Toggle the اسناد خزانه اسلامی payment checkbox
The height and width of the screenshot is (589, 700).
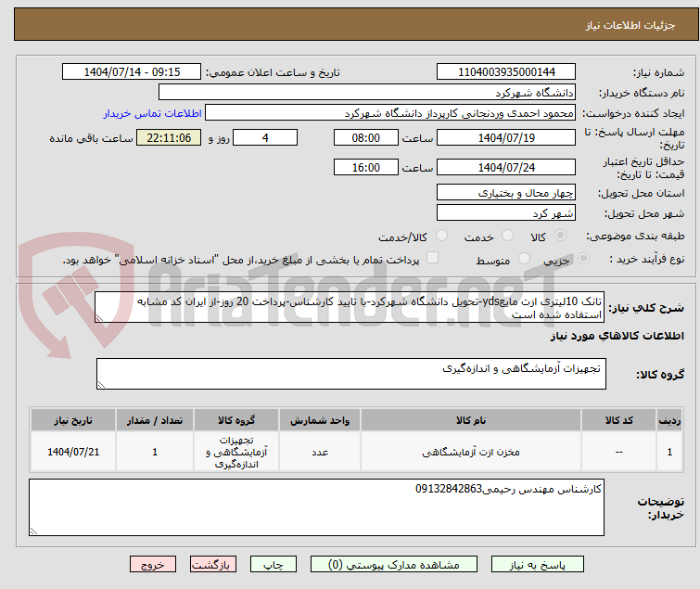pyautogui.click(x=432, y=258)
